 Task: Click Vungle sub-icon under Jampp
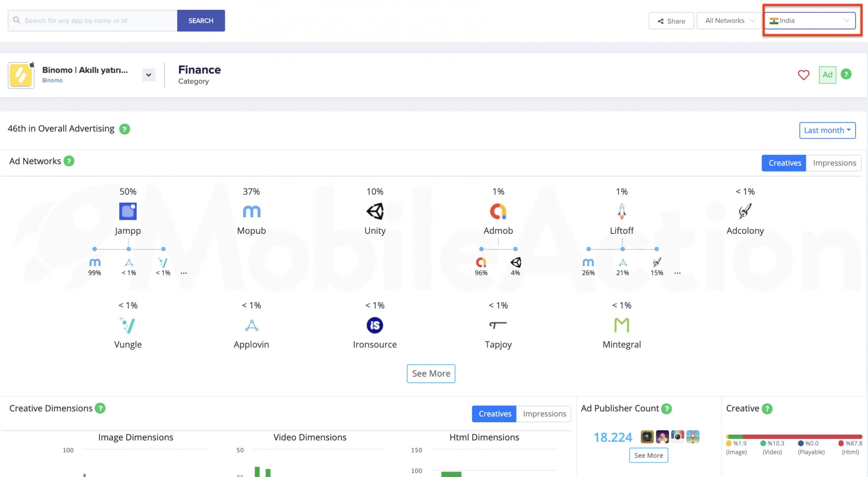[163, 262]
